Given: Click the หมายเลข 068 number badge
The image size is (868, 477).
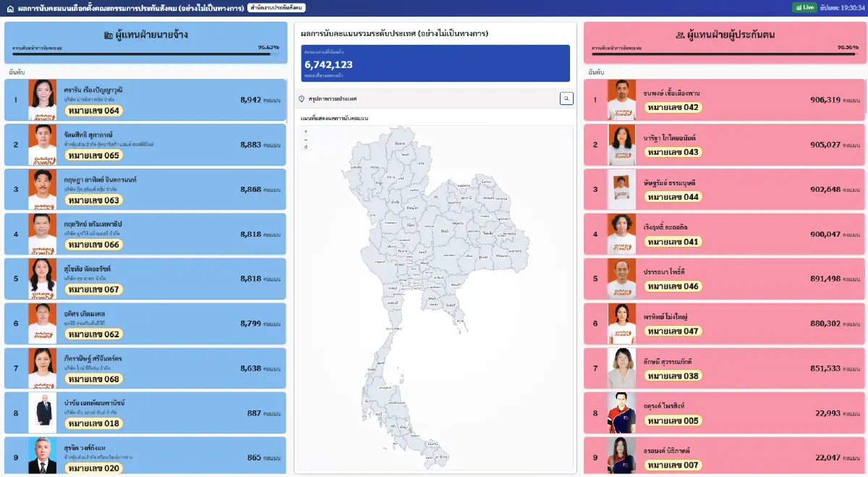Looking at the screenshot, I should point(94,379).
